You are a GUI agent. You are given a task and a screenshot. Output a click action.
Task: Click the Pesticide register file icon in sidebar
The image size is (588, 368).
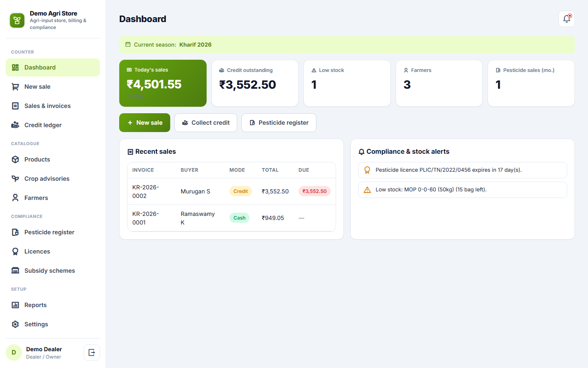coord(16,232)
